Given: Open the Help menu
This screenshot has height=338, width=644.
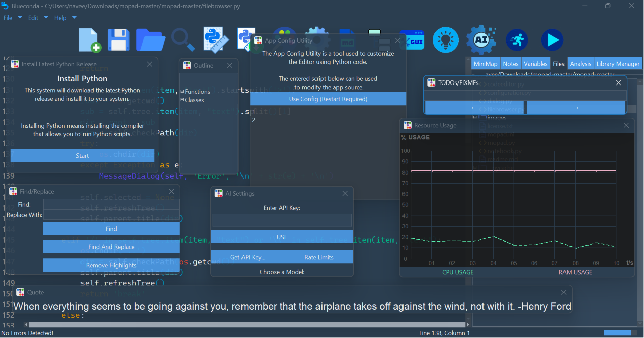Looking at the screenshot, I should (60, 18).
